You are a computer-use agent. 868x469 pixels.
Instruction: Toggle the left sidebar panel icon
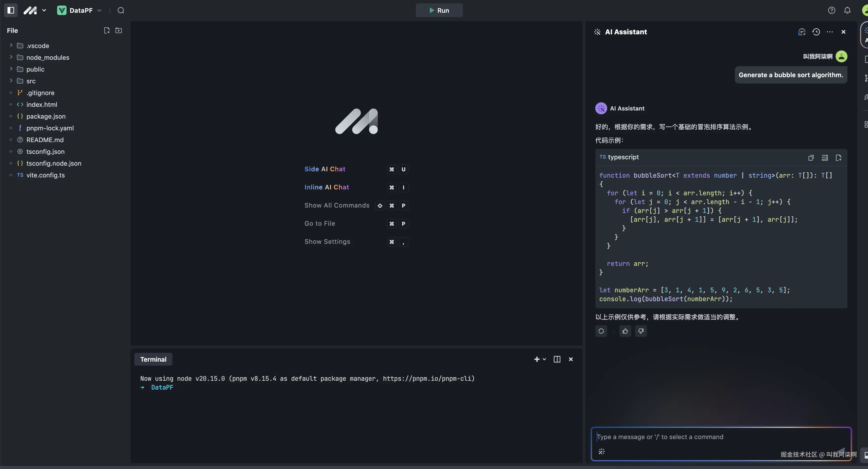[x=11, y=10]
